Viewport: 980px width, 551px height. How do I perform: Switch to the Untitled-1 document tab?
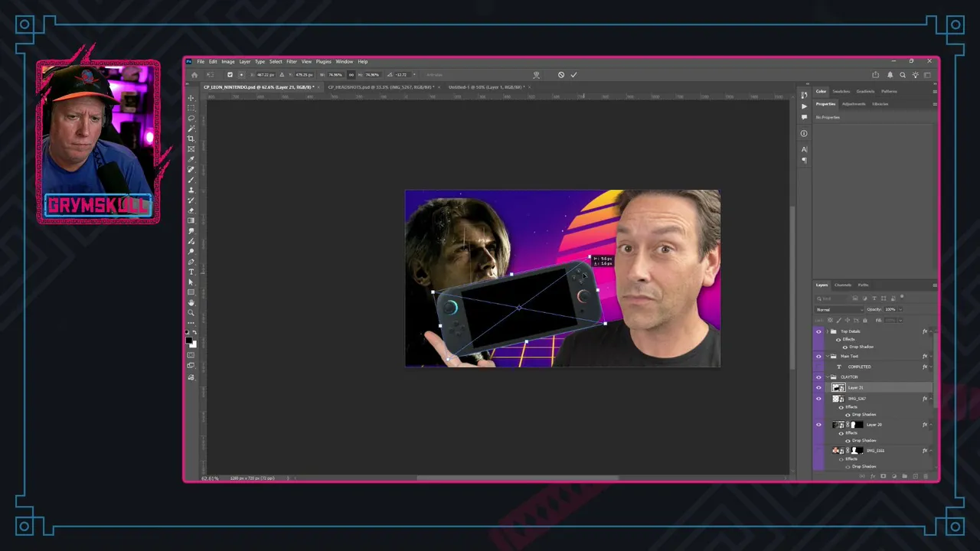(x=487, y=86)
